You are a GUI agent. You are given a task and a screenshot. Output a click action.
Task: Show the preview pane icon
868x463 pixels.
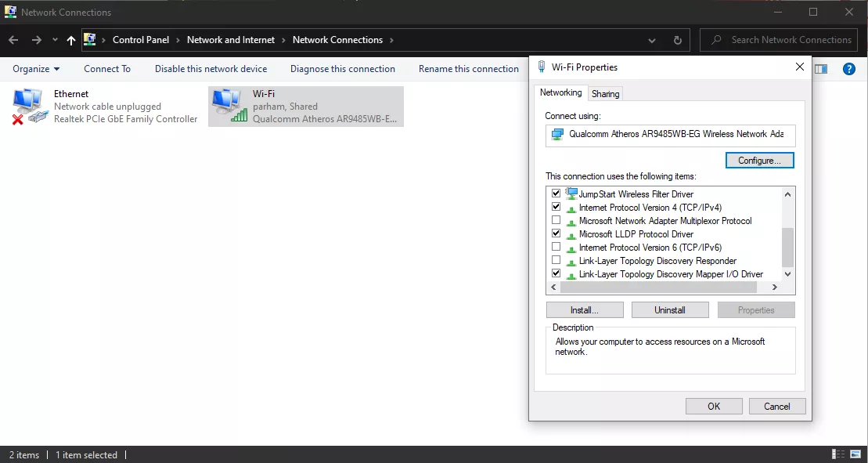[x=822, y=69]
